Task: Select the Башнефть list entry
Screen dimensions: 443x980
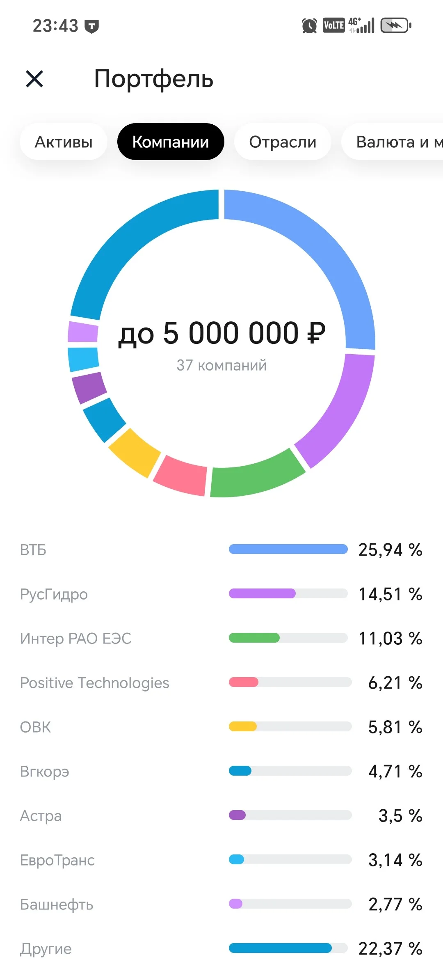Action: [221, 904]
